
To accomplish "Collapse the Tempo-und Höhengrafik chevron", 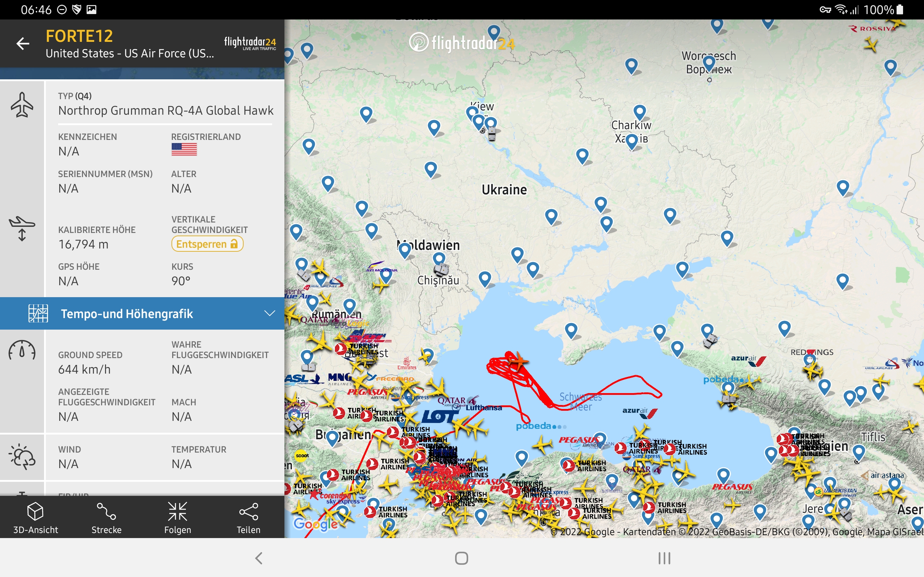I will click(270, 313).
